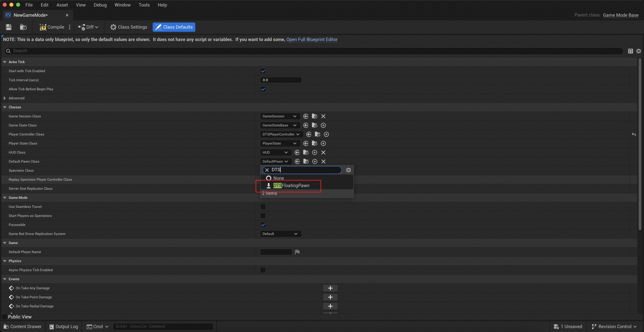Open Full Blueprint Editor link
Viewport: 644px width, 332px height.
click(x=312, y=39)
